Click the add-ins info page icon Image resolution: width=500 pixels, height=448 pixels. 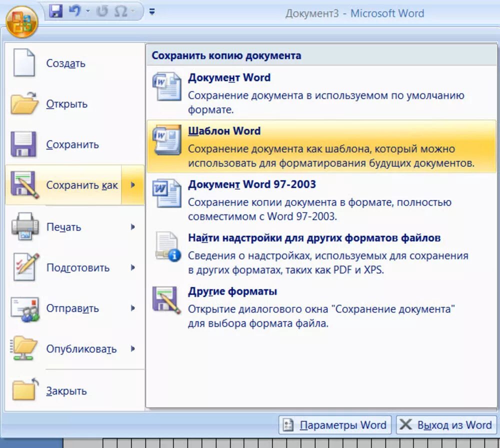click(x=168, y=246)
